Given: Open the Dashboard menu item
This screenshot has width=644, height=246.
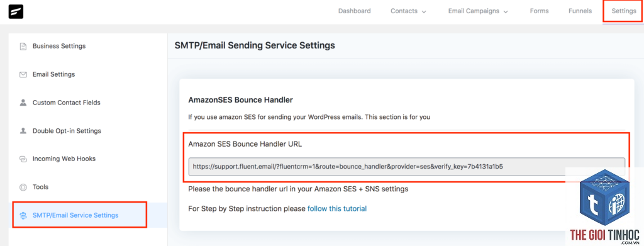Looking at the screenshot, I should pyautogui.click(x=355, y=11).
